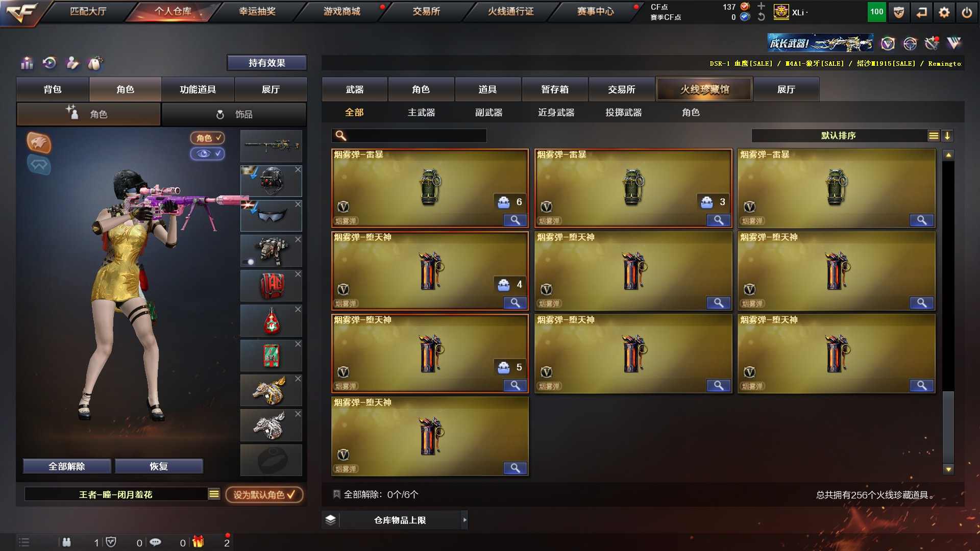Toggle 设为默认角色 checkbox
The image size is (980, 551).
pos(264,494)
